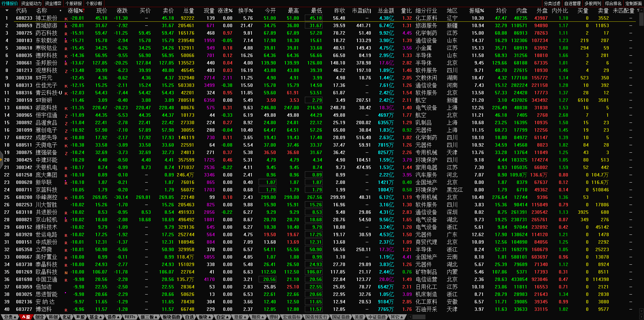Sort list by 总金额 column
Image resolution: width=644 pixels, height=320 pixels.
pyautogui.click(x=385, y=11)
